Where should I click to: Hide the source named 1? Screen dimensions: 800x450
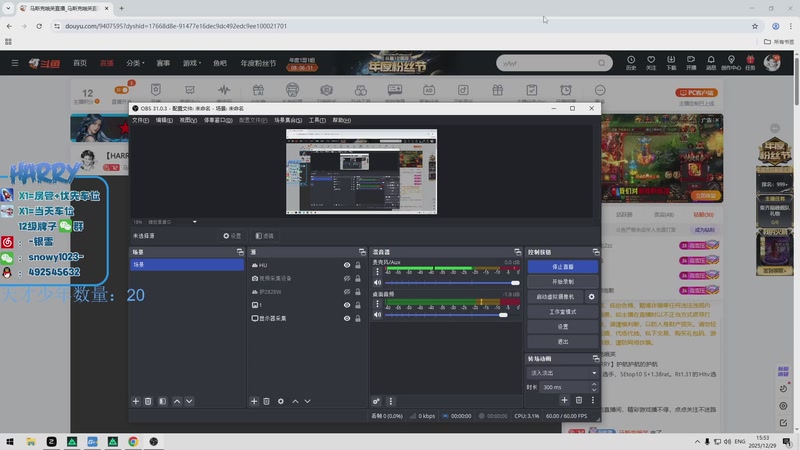tap(347, 305)
